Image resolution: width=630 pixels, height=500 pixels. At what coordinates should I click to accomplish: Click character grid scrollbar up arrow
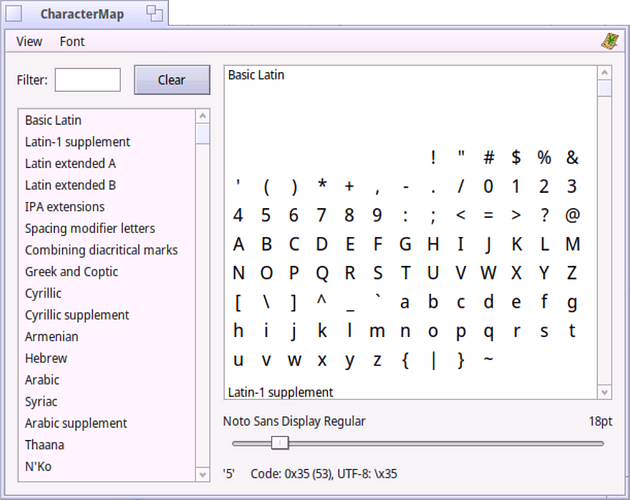pos(604,73)
